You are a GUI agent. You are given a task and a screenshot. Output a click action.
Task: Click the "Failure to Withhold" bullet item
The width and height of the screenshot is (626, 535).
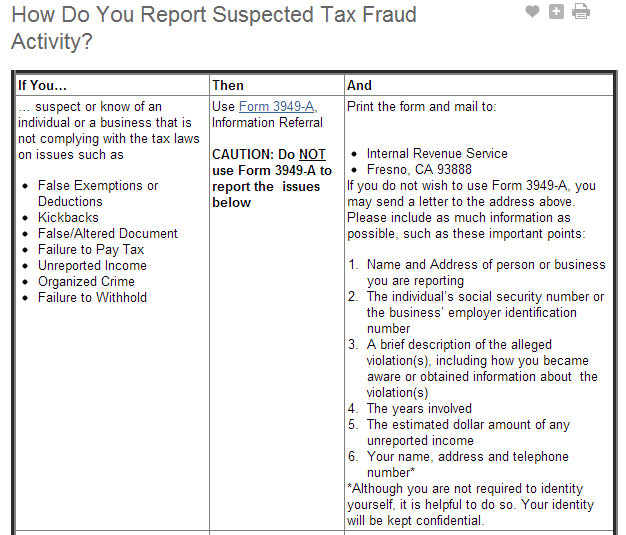92,297
